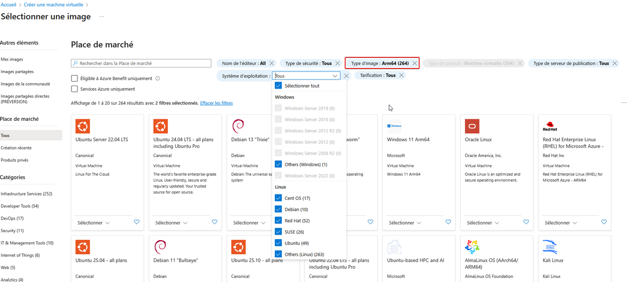The width and height of the screenshot is (644, 282).
Task: Open Sélectionner dropdown on Debian 13 Trixie
Action: click(250, 223)
